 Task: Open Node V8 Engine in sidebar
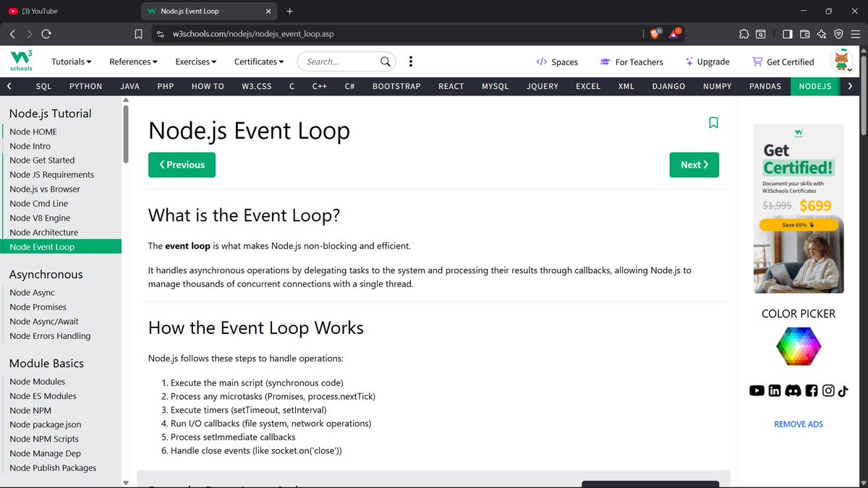coord(41,218)
